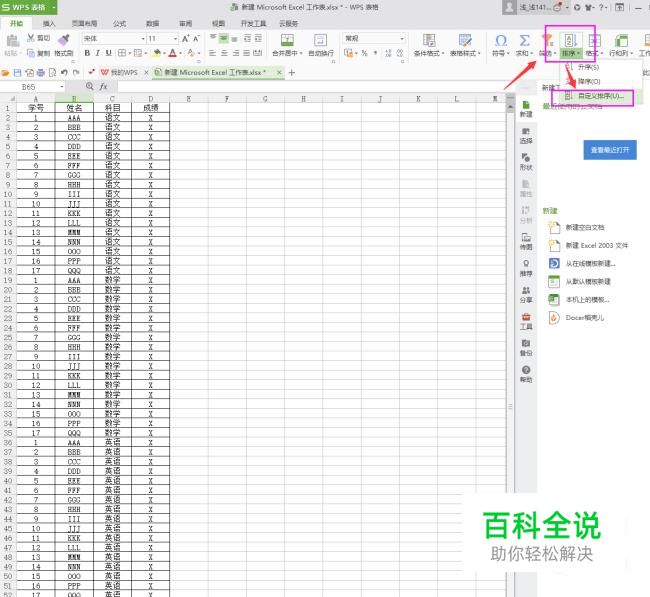Click the Merge and Center (合并居中) icon

pyautogui.click(x=287, y=40)
